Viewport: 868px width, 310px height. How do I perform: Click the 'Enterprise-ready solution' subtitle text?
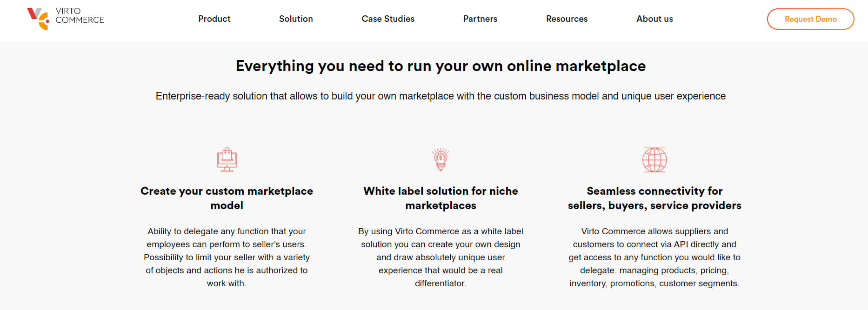[x=441, y=96]
